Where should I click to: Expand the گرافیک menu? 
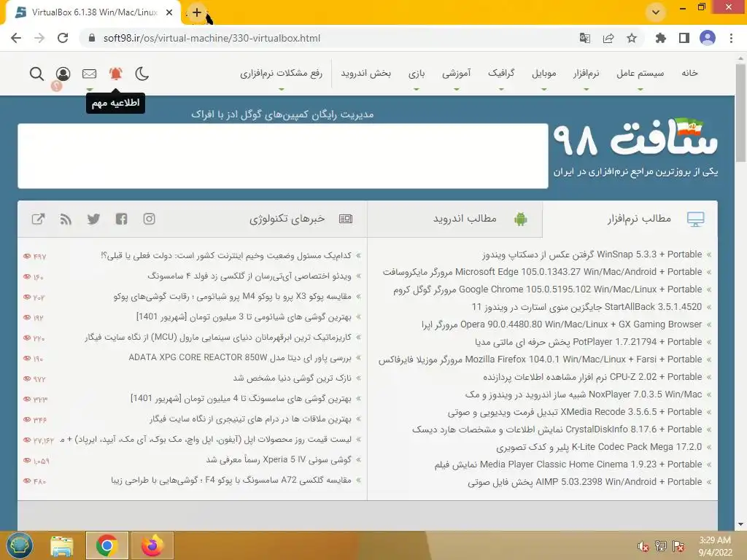pos(501,73)
